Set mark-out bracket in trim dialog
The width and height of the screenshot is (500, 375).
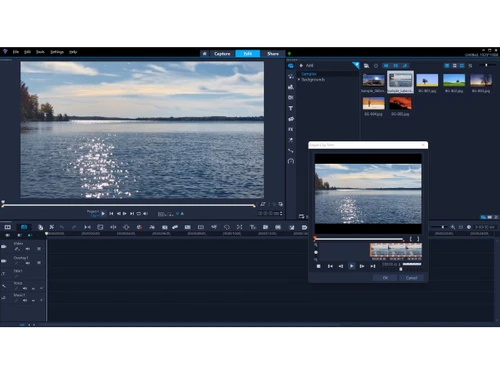click(x=418, y=239)
